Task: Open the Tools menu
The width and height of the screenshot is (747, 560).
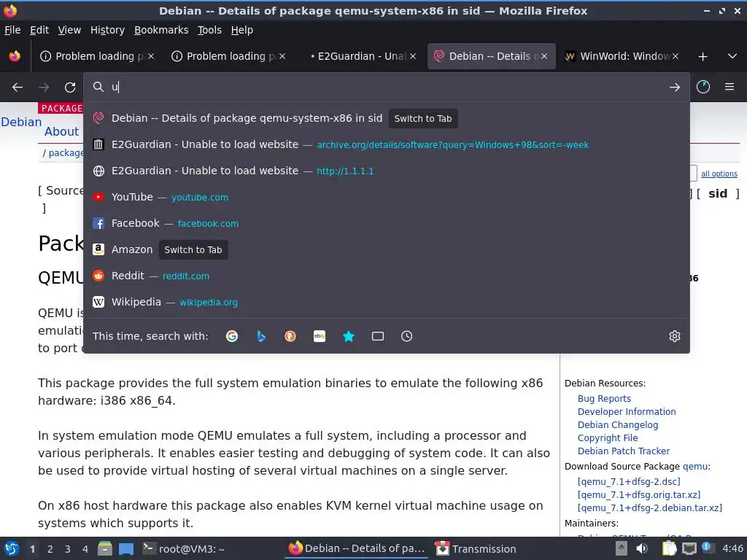Action: (x=209, y=30)
